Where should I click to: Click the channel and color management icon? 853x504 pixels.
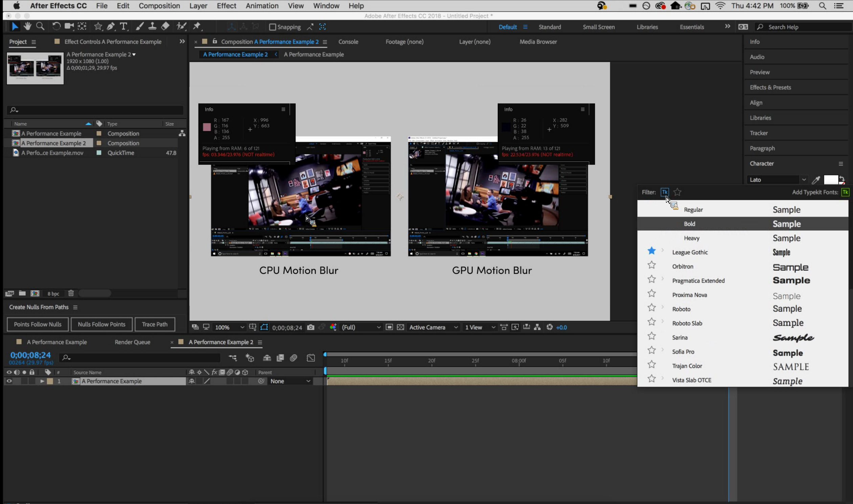[x=333, y=327]
